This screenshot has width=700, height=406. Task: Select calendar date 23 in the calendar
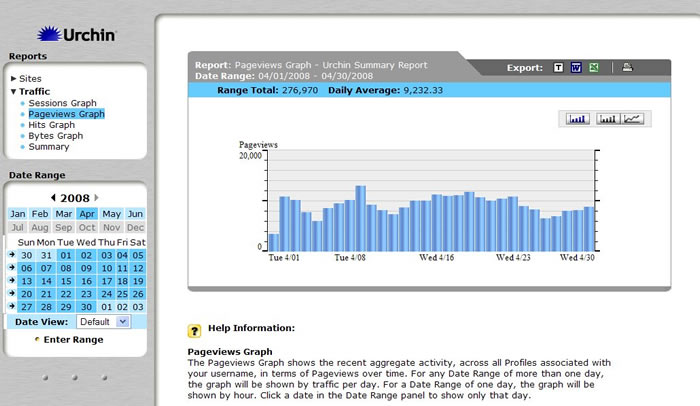tap(86, 294)
